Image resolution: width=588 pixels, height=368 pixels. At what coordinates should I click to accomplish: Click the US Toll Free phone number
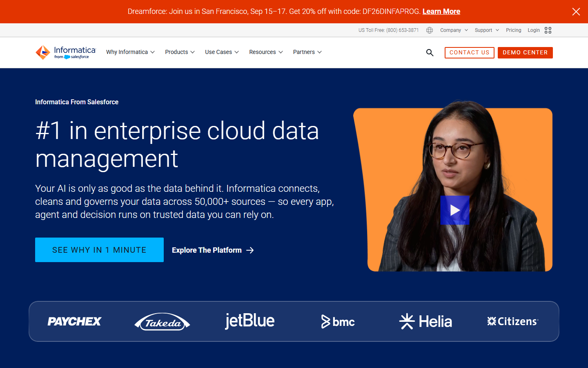[388, 30]
